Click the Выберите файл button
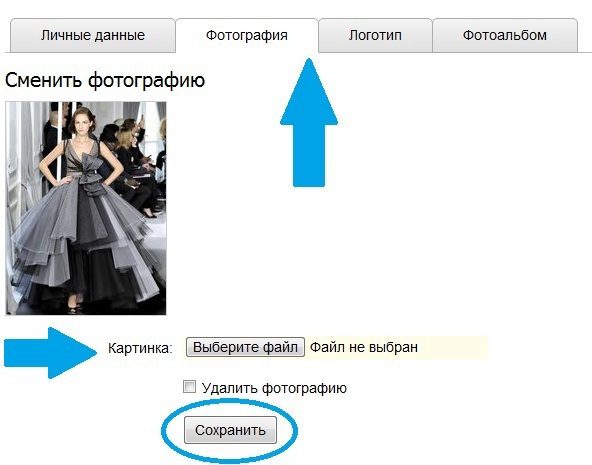592x465 pixels. coord(245,347)
